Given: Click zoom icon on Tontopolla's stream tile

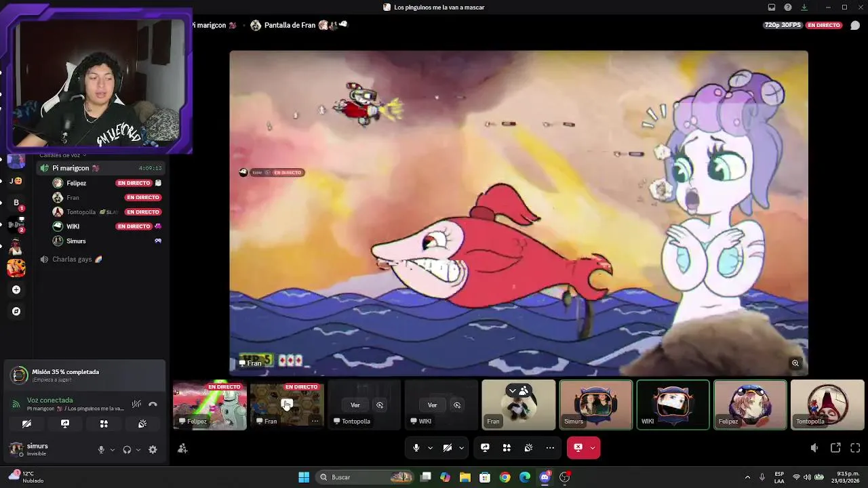Looking at the screenshot, I should pos(380,405).
